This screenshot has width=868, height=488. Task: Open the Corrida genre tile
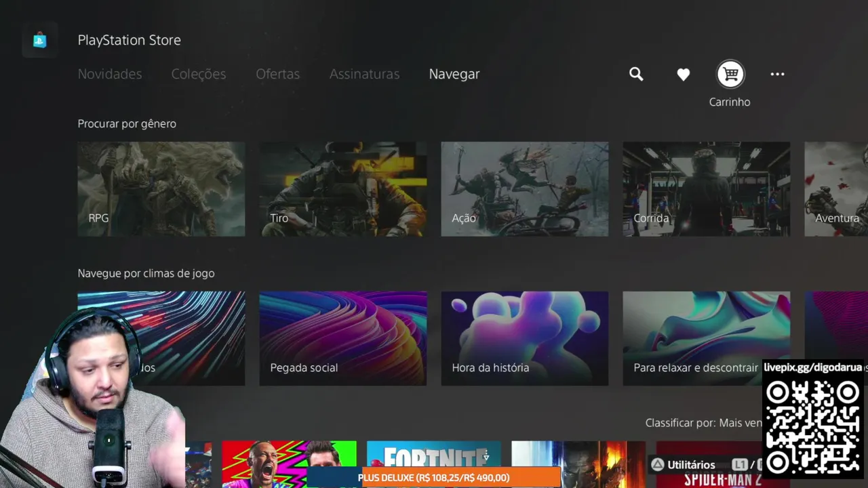(x=707, y=189)
